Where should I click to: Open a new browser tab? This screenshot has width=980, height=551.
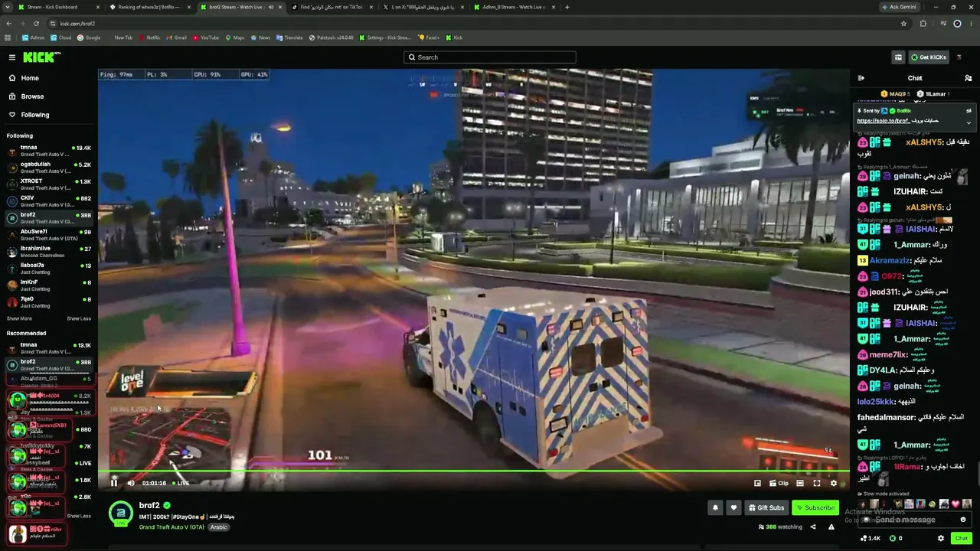click(x=567, y=7)
